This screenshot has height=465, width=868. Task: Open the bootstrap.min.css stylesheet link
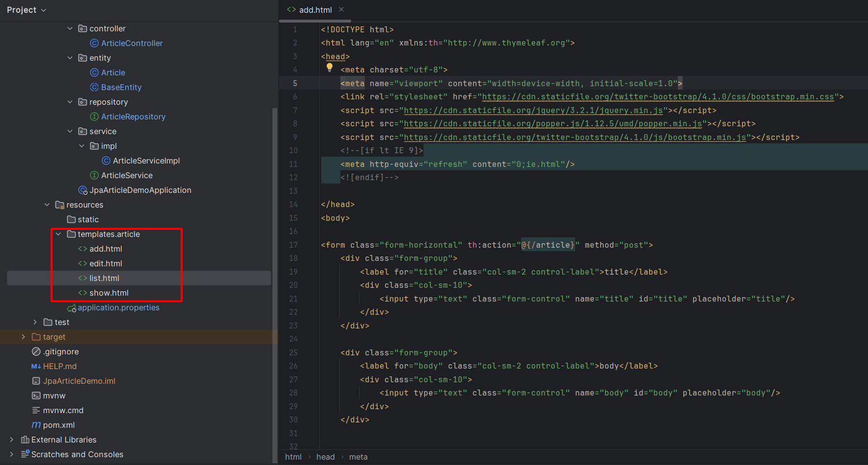click(658, 97)
